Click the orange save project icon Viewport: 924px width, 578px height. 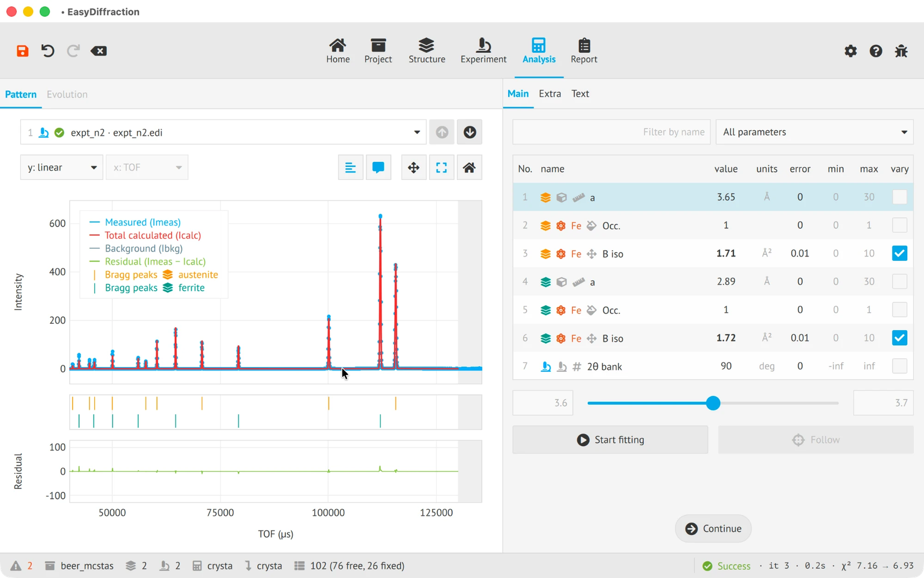click(23, 51)
